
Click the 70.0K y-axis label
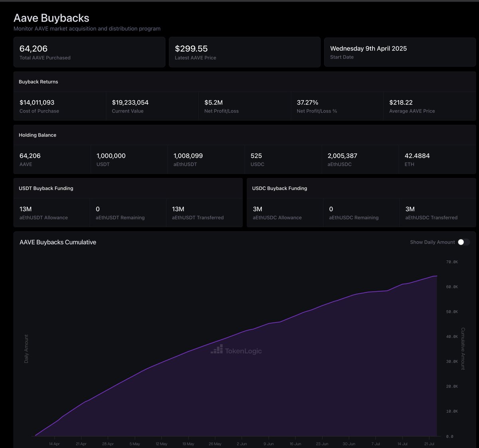(452, 262)
